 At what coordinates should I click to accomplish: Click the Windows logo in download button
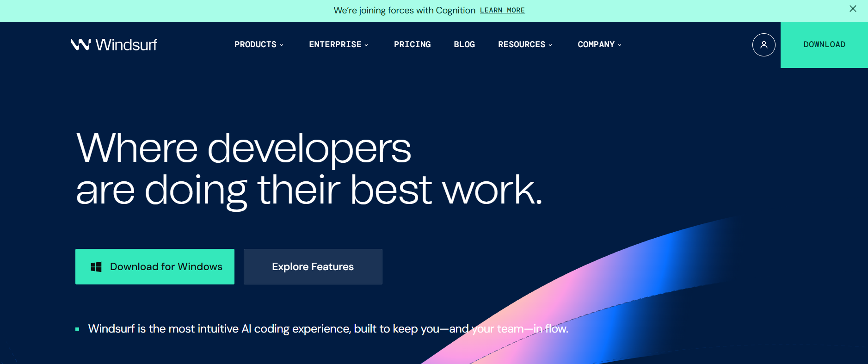pyautogui.click(x=96, y=267)
